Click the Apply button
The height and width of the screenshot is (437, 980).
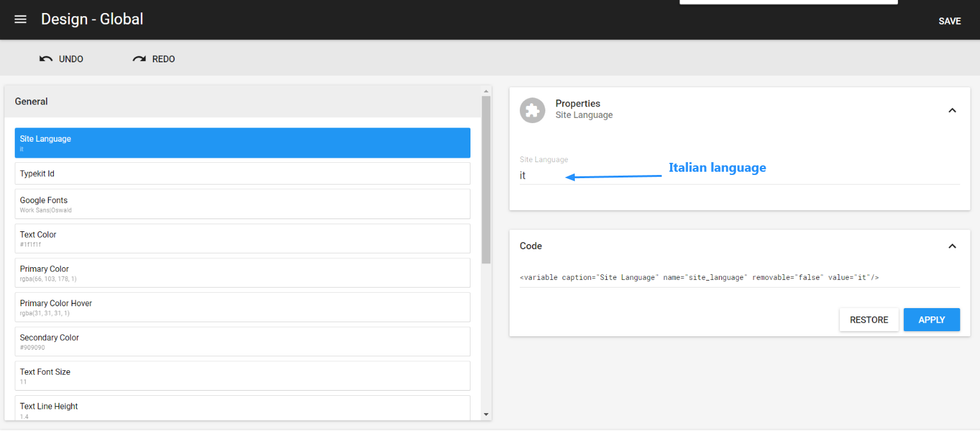click(931, 320)
